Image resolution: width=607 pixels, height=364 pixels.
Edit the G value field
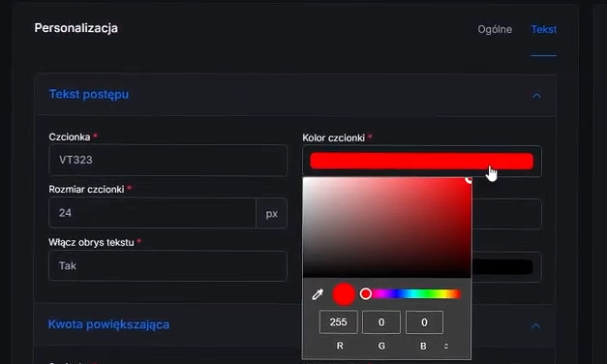point(381,322)
